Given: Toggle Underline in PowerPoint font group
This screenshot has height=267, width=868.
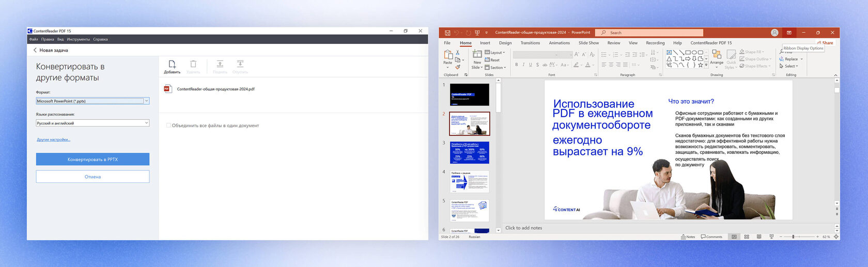Looking at the screenshot, I should coord(531,65).
